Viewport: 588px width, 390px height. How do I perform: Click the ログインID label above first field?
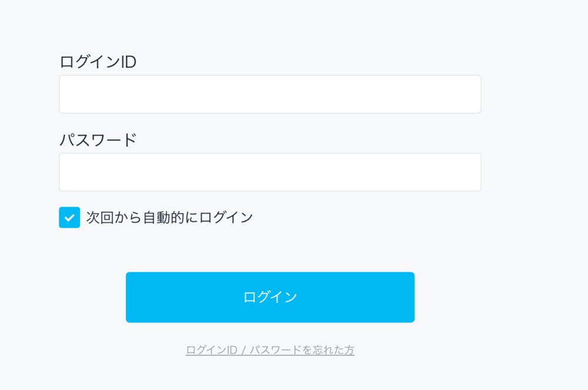click(x=98, y=62)
